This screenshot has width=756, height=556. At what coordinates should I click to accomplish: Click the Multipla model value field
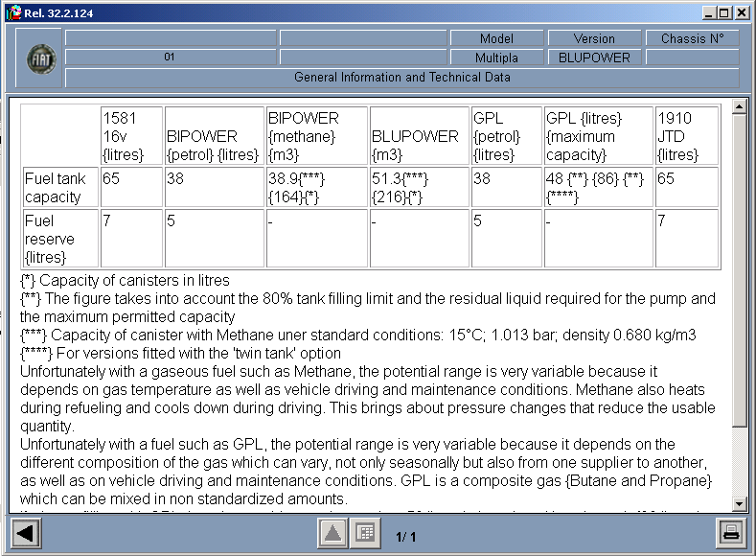pos(496,58)
